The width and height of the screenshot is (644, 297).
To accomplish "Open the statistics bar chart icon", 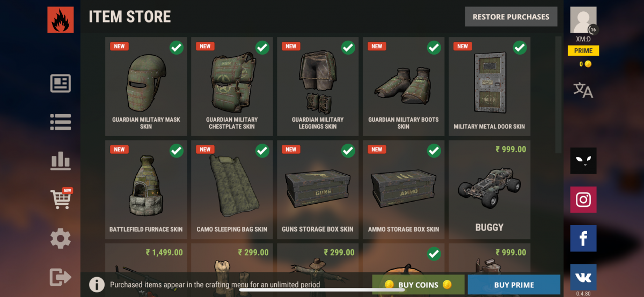I will point(61,160).
